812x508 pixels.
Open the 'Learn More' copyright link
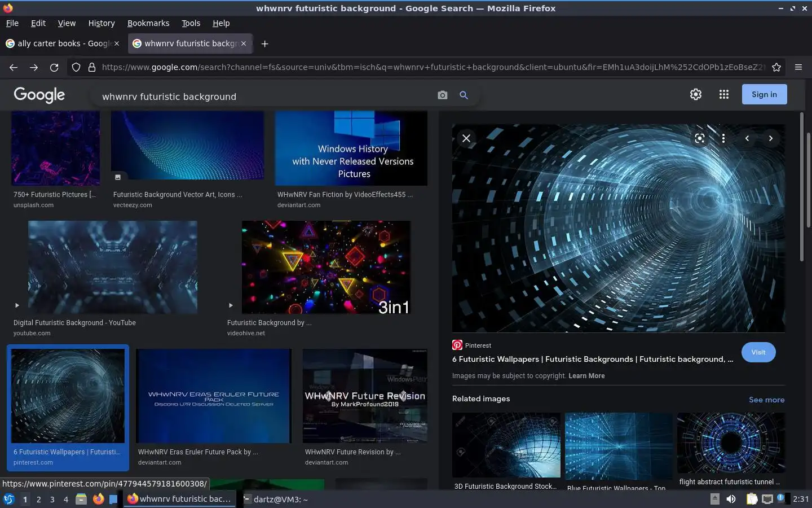(586, 376)
